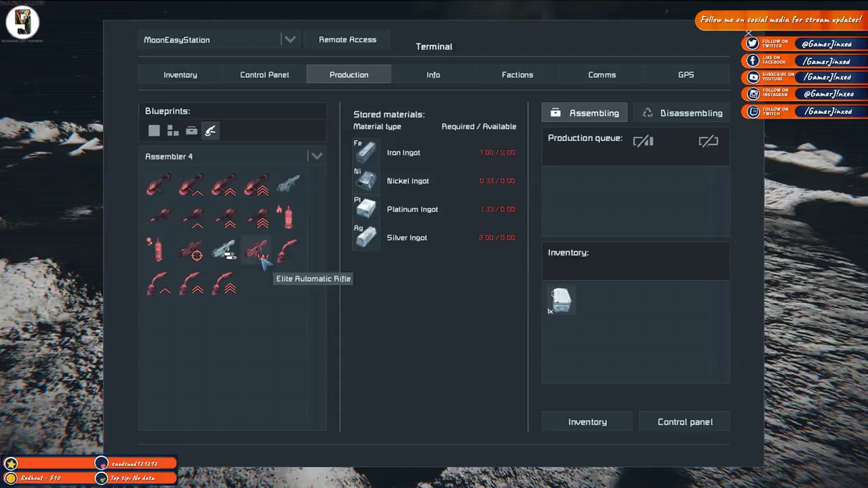Open the Comms tab
The height and width of the screenshot is (488, 868).
point(602,75)
